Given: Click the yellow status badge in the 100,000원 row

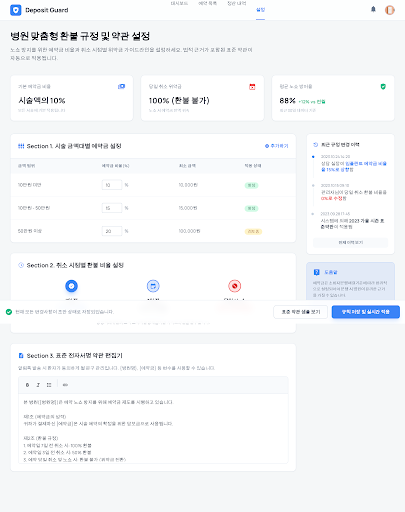Looking at the screenshot, I should 253,231.
